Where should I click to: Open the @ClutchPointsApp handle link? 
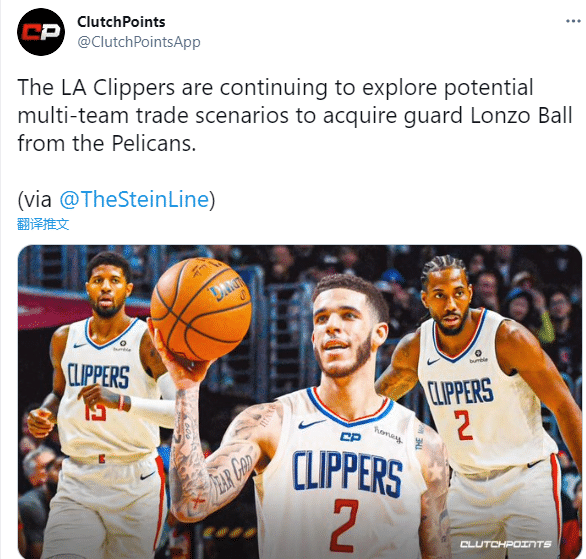pos(139,42)
